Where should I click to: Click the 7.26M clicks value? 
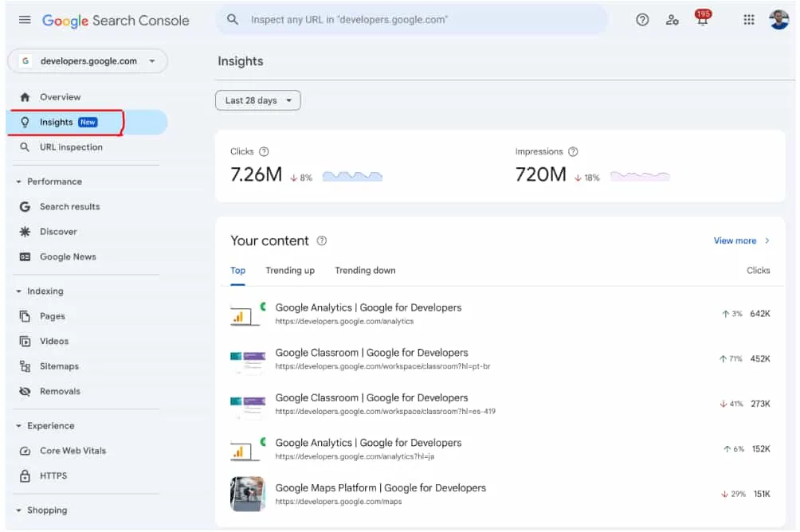[x=256, y=174]
